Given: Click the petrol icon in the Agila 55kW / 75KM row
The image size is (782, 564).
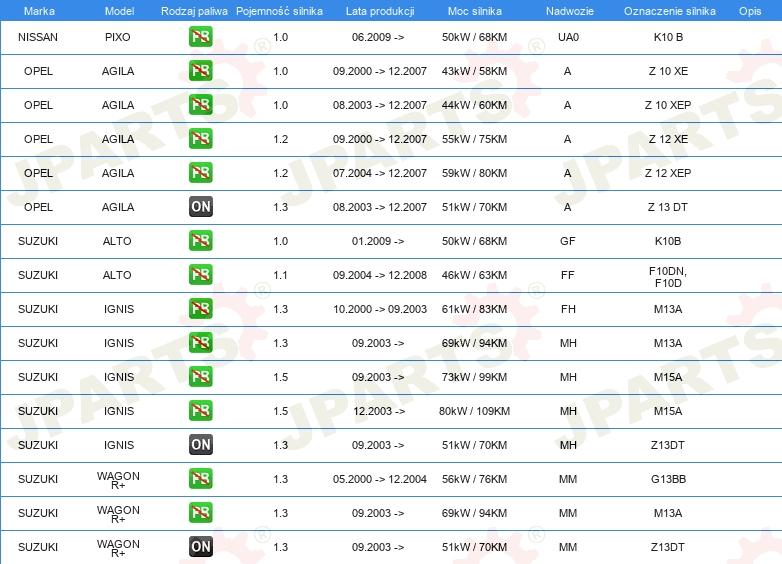Looking at the screenshot, I should (x=200, y=139).
